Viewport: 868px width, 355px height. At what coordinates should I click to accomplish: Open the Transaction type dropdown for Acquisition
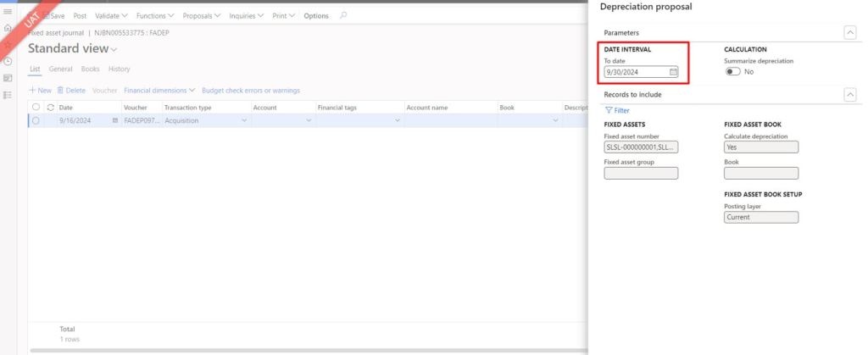point(245,121)
